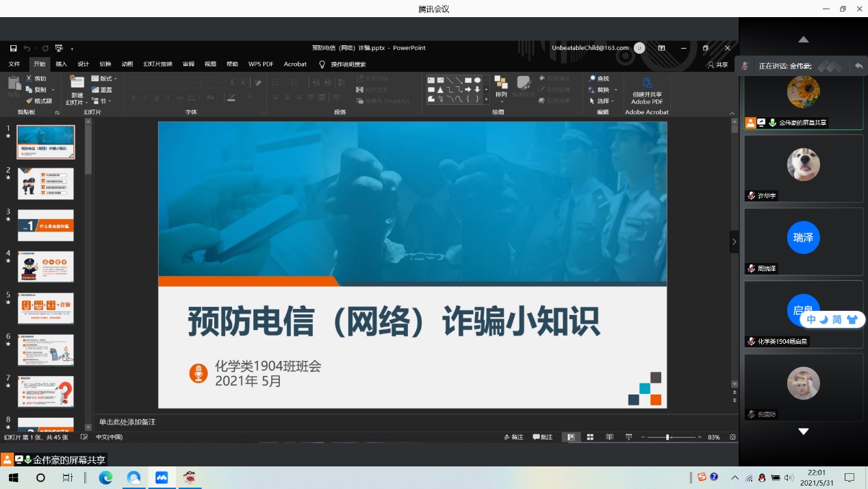Click the Arrange (排列) icon
Screen dimensions: 868x489
[501, 86]
